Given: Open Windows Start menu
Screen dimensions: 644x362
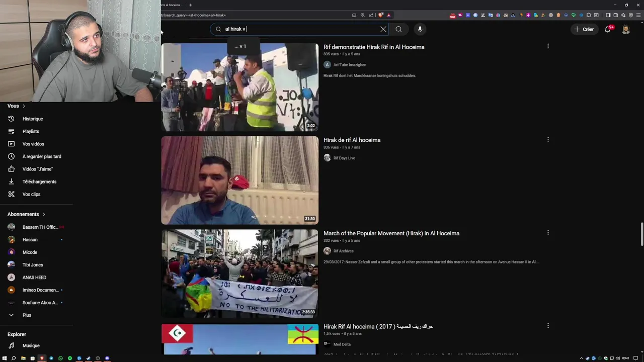Looking at the screenshot, I should 5,358.
